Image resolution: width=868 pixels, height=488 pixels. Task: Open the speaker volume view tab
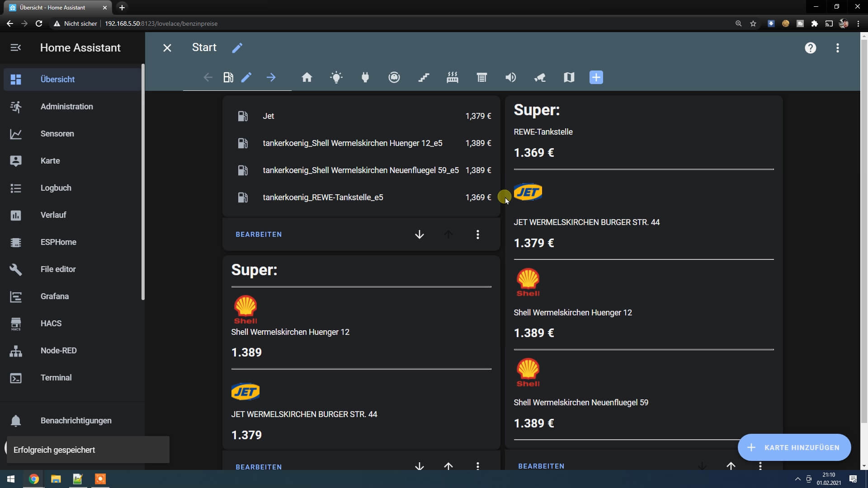511,77
